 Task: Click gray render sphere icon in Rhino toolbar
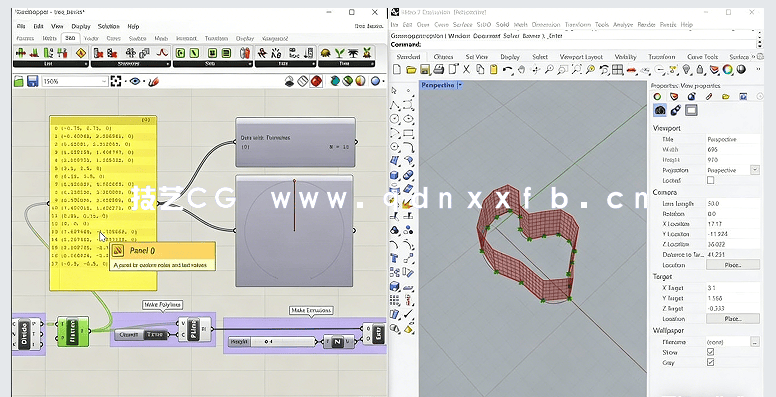pos(741,70)
